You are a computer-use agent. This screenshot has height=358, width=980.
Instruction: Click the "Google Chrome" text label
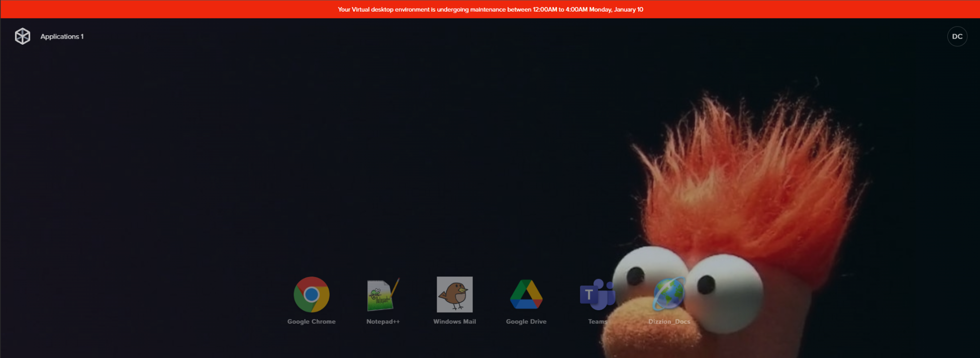tap(311, 322)
